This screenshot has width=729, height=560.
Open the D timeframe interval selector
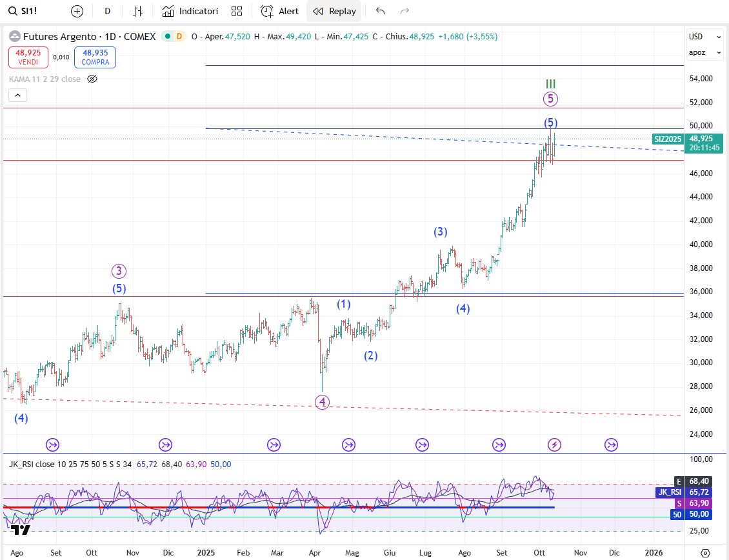click(107, 11)
